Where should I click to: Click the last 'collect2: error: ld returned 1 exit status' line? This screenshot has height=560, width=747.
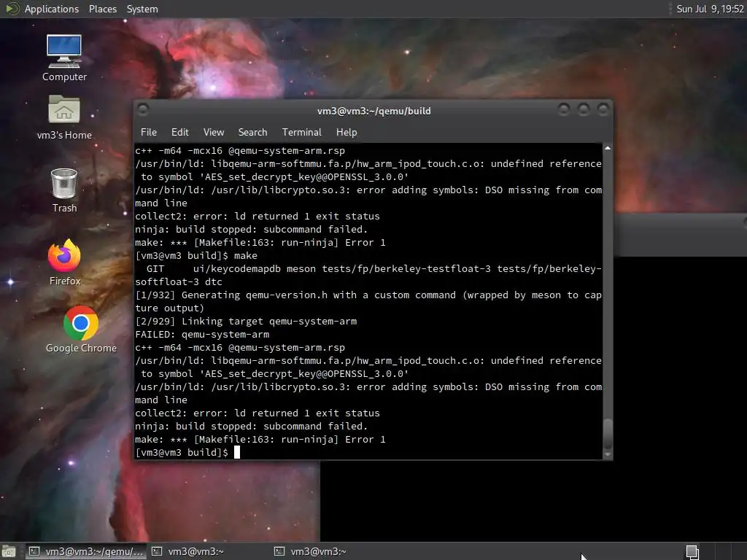tap(258, 413)
